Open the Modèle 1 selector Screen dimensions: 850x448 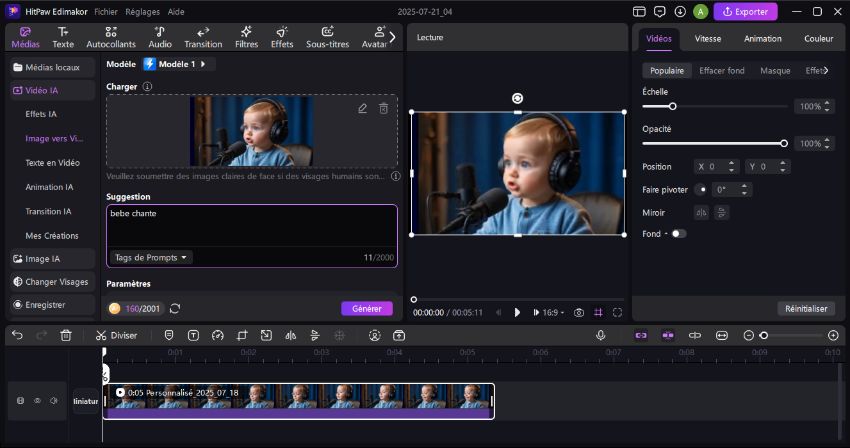point(178,64)
